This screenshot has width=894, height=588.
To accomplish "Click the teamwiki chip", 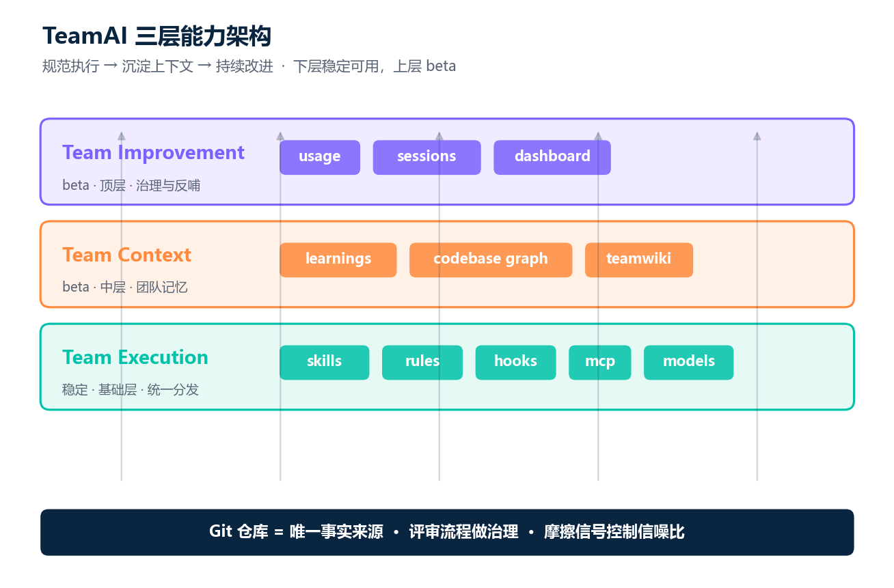I will [639, 260].
